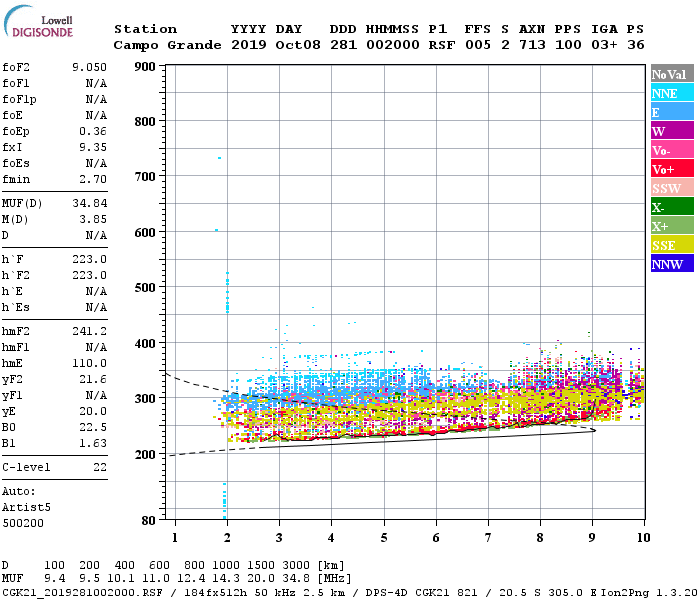Click the fmin value 2.70

tap(93, 179)
